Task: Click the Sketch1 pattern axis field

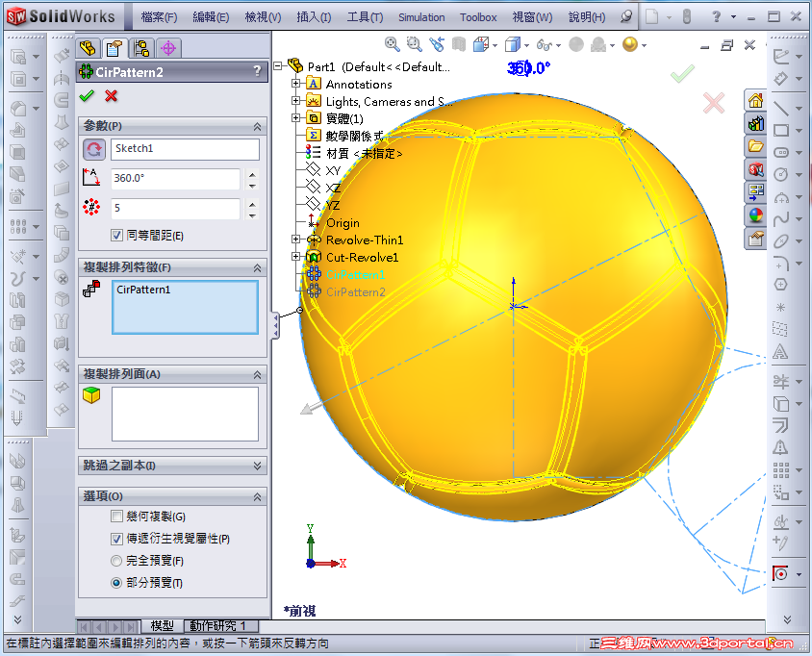Action: pos(185,149)
